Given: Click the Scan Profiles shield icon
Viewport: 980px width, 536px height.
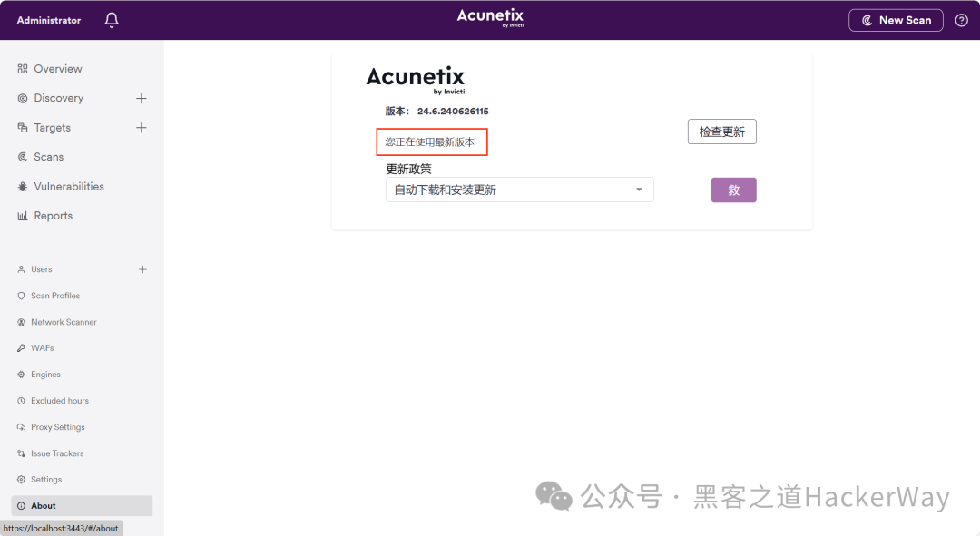Looking at the screenshot, I should [x=21, y=296].
